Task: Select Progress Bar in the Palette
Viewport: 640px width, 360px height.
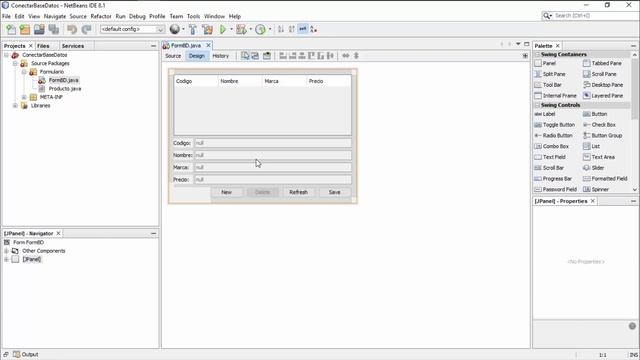Action: pyautogui.click(x=553, y=178)
